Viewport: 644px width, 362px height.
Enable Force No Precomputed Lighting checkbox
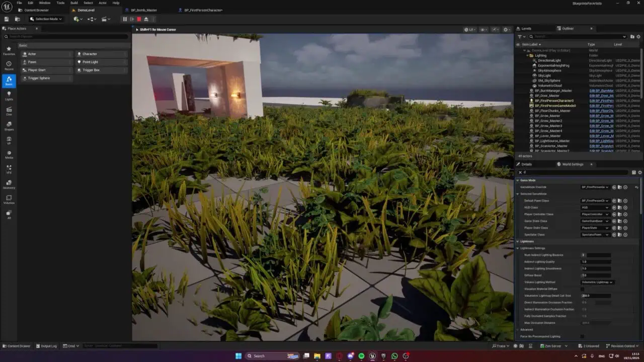pos(583,336)
